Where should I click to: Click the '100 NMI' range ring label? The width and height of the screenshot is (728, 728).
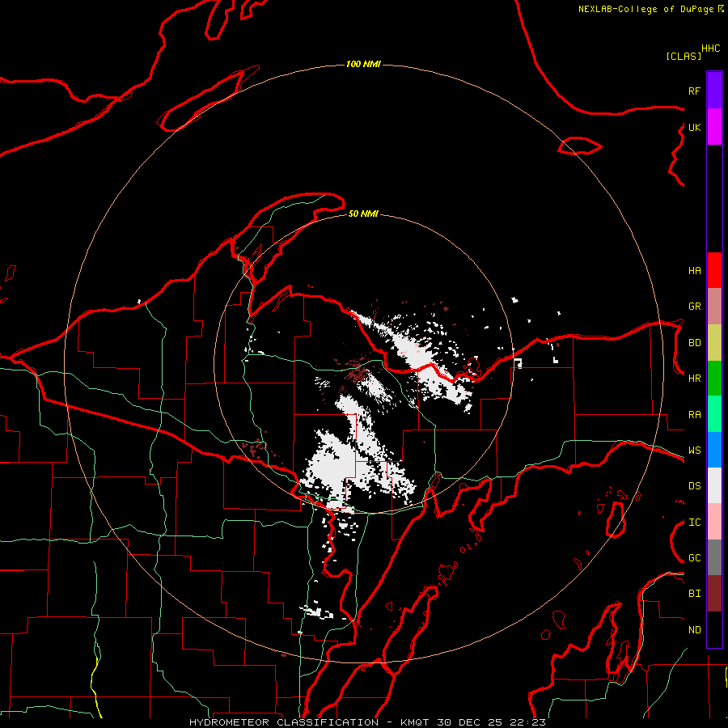click(x=363, y=64)
